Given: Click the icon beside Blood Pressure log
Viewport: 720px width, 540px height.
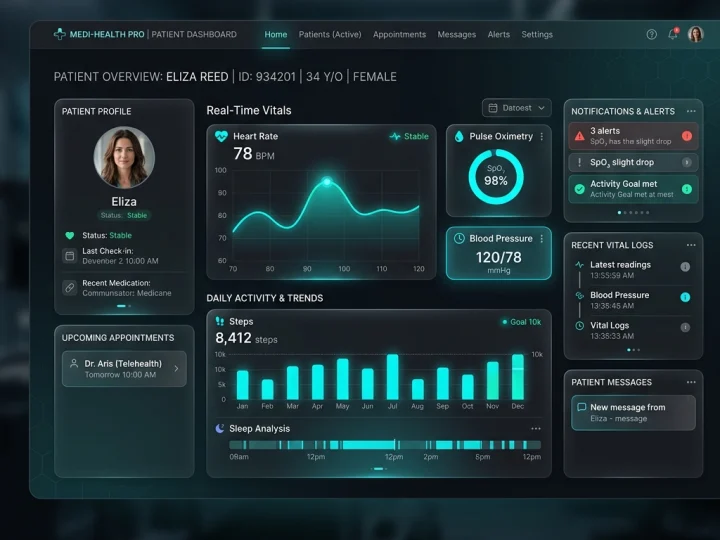Looking at the screenshot, I should 579,295.
